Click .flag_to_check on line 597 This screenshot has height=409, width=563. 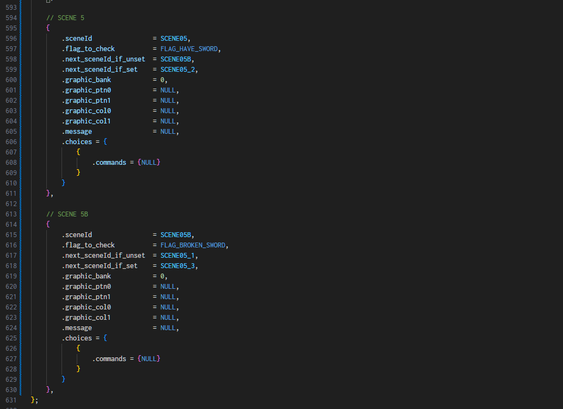coord(88,49)
